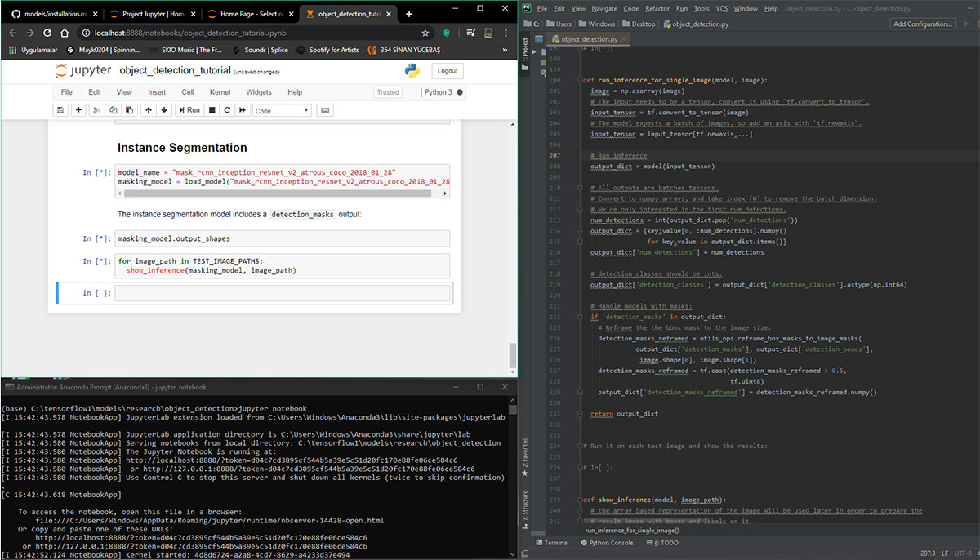This screenshot has width=980, height=560.
Task: Click the green shield extension icon
Action: coord(447,33)
